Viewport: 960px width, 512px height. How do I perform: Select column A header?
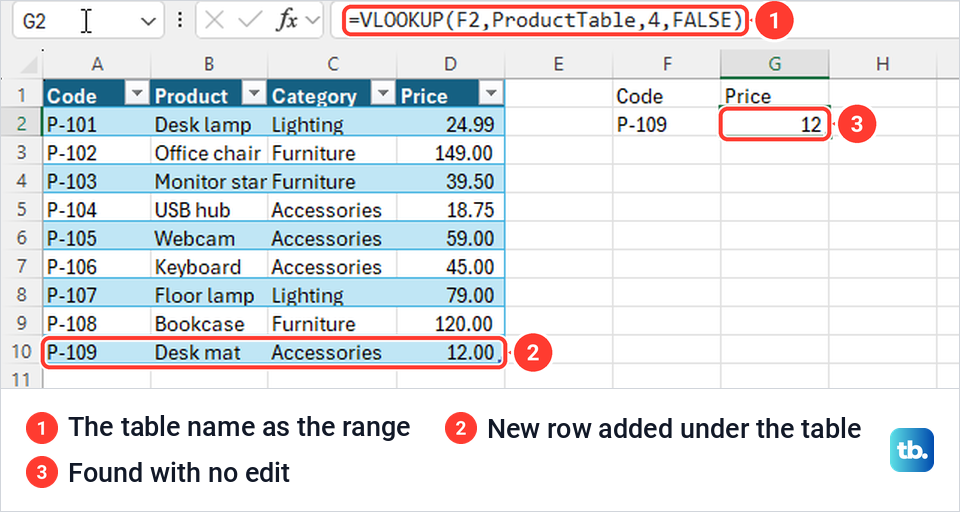[x=97, y=64]
